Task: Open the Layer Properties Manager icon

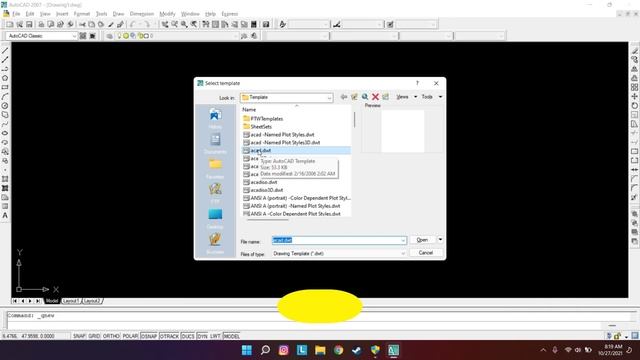Action: [109, 36]
